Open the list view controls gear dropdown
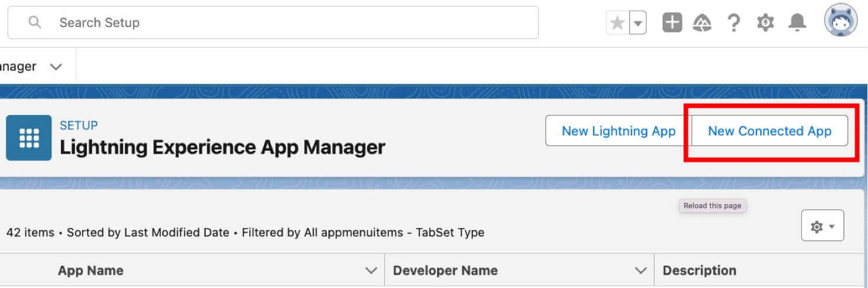Screen dimensions: 868x288 [x=822, y=226]
